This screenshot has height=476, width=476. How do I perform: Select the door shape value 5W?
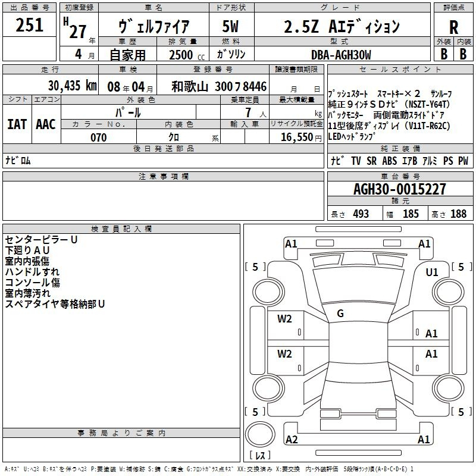point(230,26)
